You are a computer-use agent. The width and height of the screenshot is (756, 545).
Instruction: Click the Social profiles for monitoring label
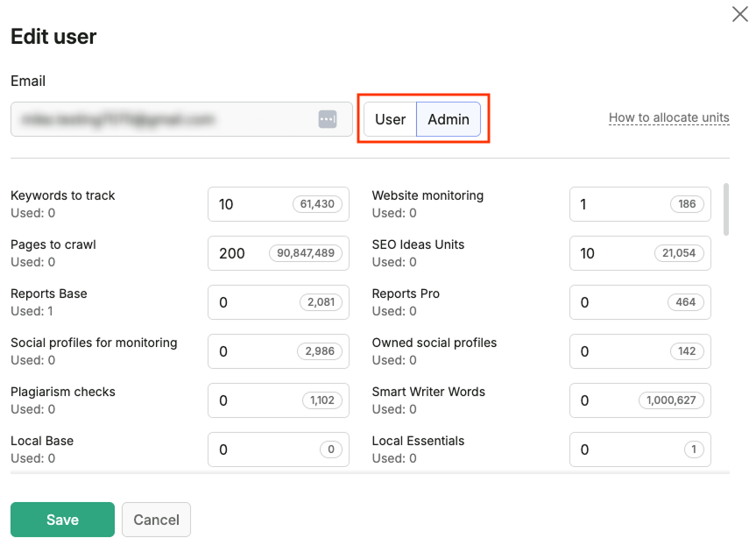94,343
